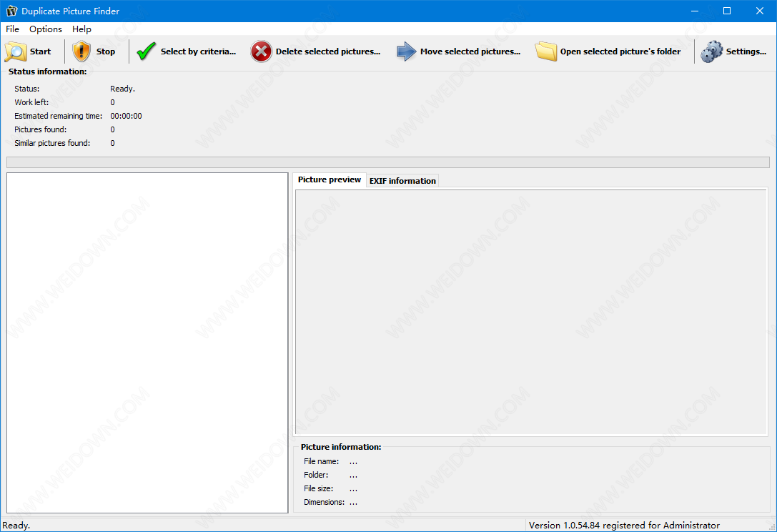Screen dimensions: 777x532
Task: Open the Help menu
Action: click(81, 29)
